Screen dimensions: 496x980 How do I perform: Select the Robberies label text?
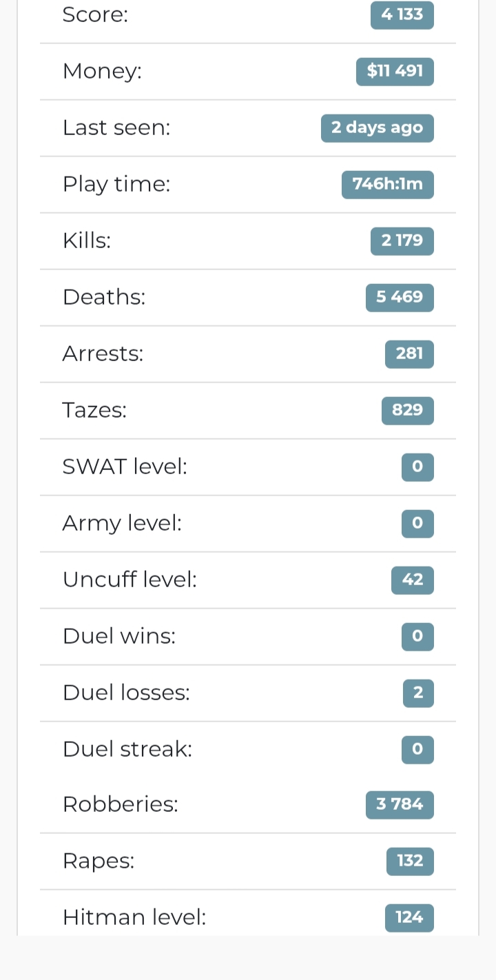(121, 804)
